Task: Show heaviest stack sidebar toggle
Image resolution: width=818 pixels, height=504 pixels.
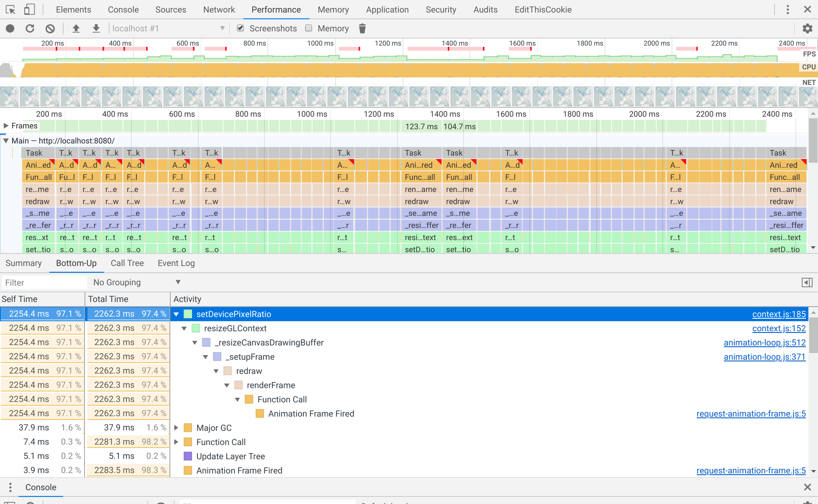Action: coord(807,283)
